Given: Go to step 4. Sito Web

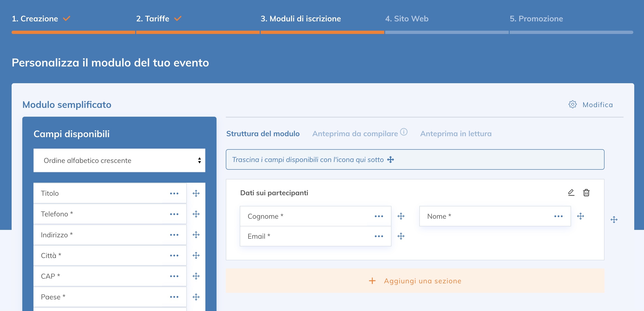Looking at the screenshot, I should 407,19.
